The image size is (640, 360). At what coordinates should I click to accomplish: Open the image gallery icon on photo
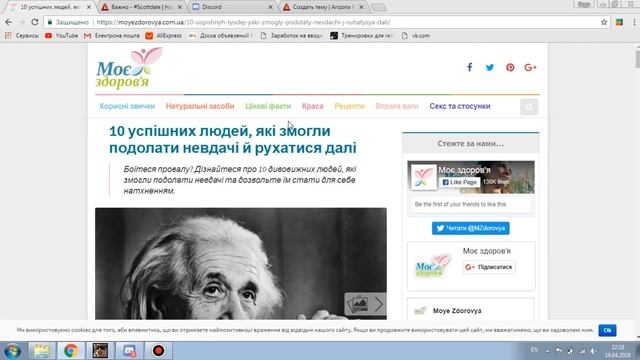(x=358, y=304)
